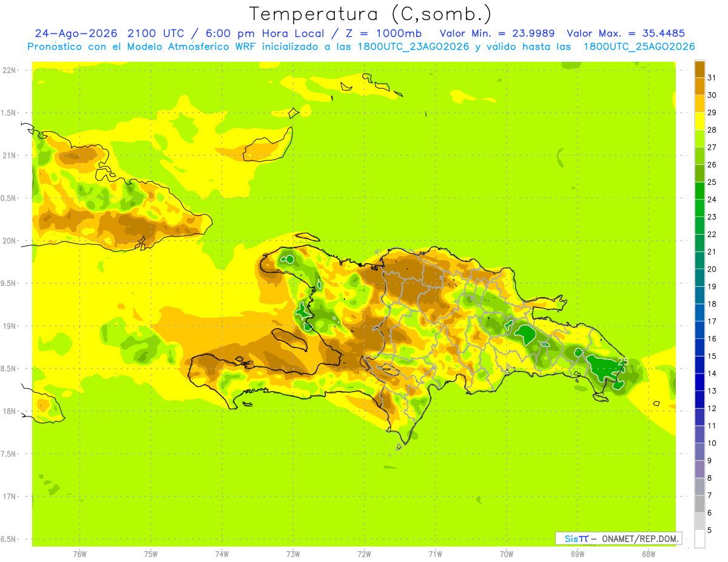Click the '69W' longitude label
The height and width of the screenshot is (562, 728).
[x=578, y=554]
